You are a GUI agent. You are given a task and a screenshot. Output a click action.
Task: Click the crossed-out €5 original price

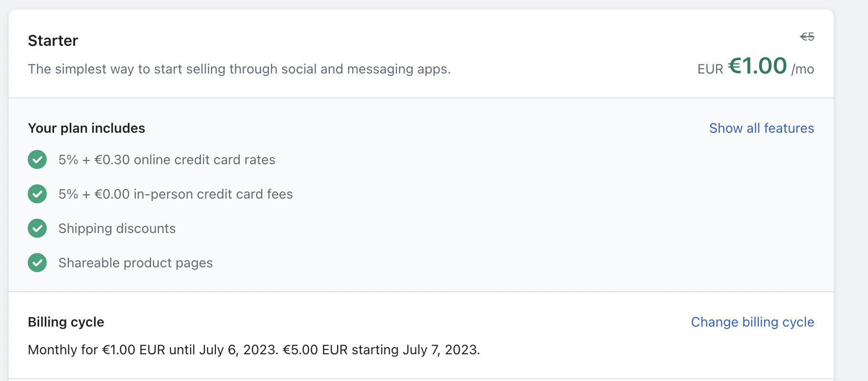pos(807,37)
